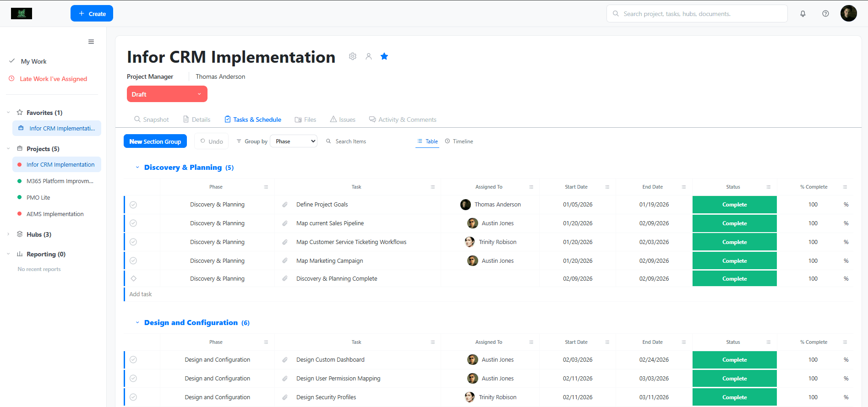This screenshot has width=868, height=407.
Task: Collapse the Reporting sidebar group
Action: (8, 254)
